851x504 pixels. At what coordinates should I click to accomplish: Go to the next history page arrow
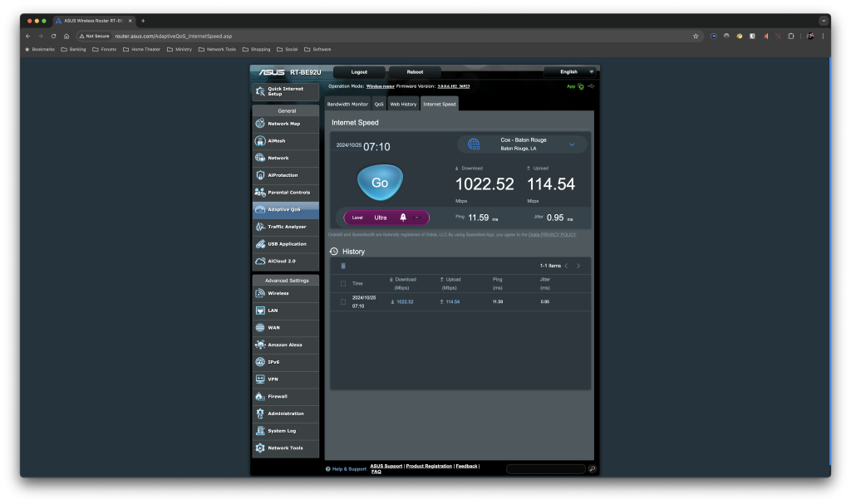point(578,266)
